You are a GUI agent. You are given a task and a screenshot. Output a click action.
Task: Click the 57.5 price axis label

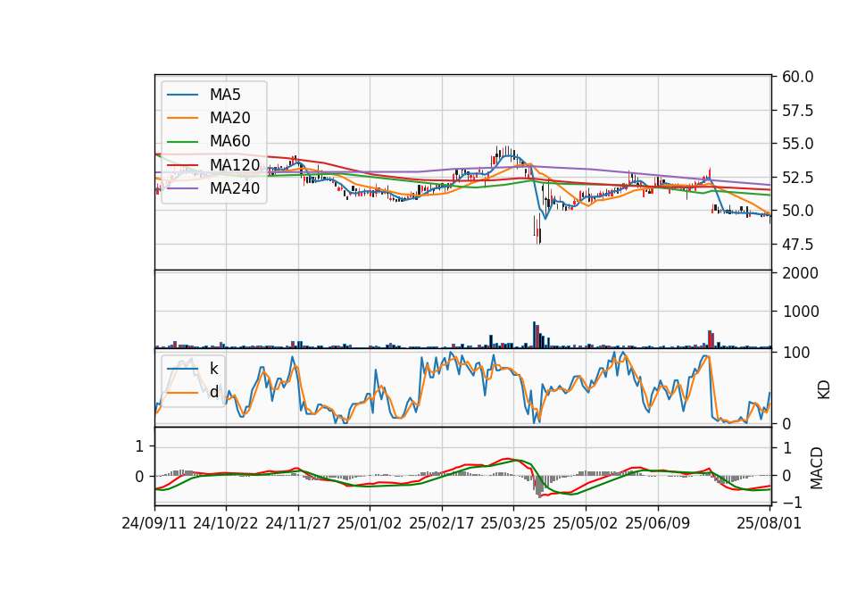(797, 111)
